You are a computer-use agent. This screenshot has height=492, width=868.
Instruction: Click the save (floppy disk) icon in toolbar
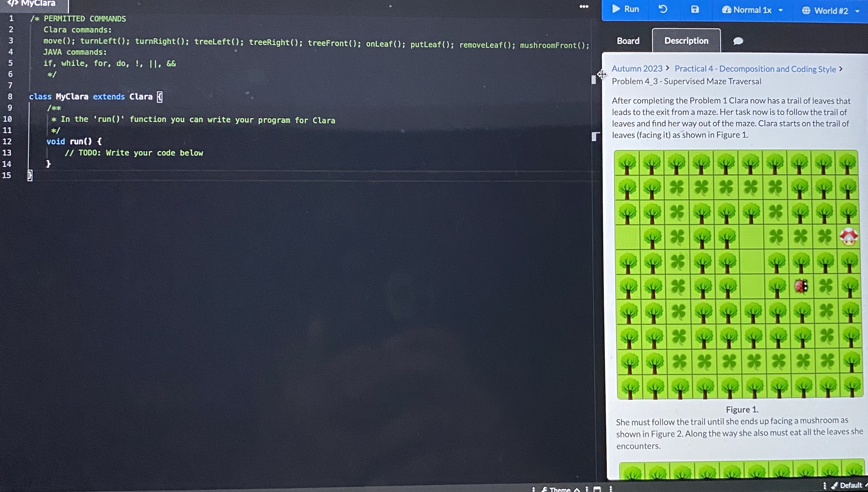[695, 10]
